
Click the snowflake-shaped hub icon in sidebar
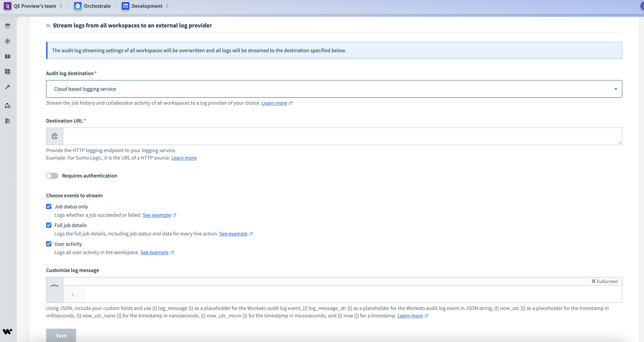tap(7, 41)
